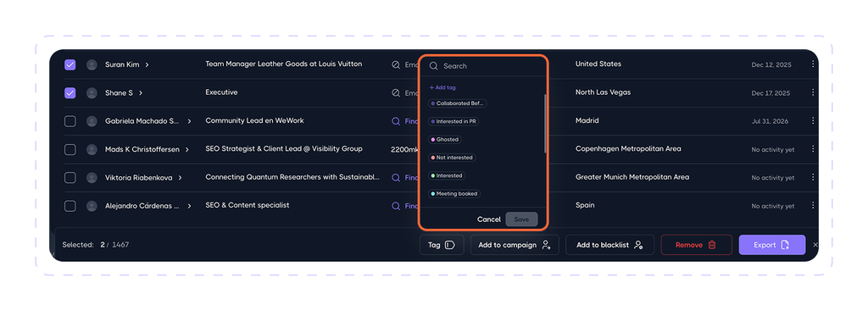The image size is (868, 311).
Task: Select Viktoria Riabenkova row checkbox
Action: pyautogui.click(x=70, y=178)
